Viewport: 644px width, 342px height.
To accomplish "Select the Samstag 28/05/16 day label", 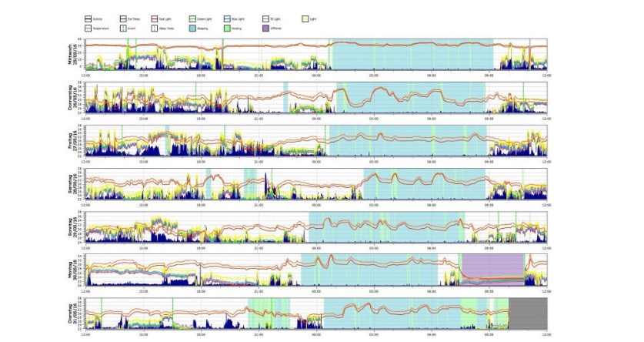I will click(x=72, y=184).
